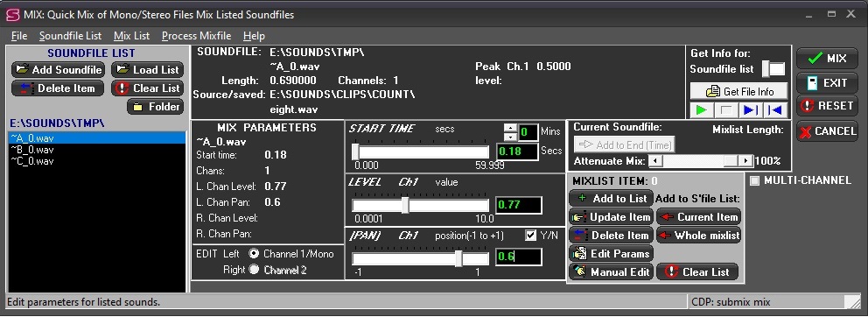Open the Process Mixfile menu
The height and width of the screenshot is (317, 868).
196,36
